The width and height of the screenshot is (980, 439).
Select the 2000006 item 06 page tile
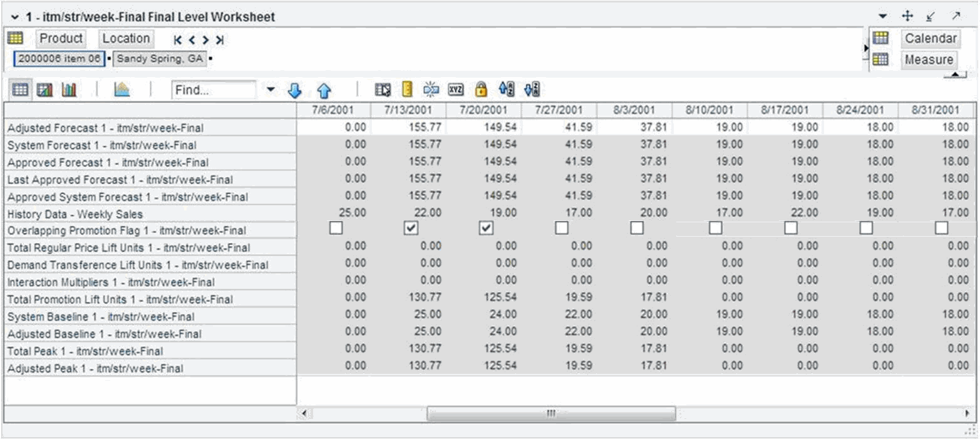(59, 59)
